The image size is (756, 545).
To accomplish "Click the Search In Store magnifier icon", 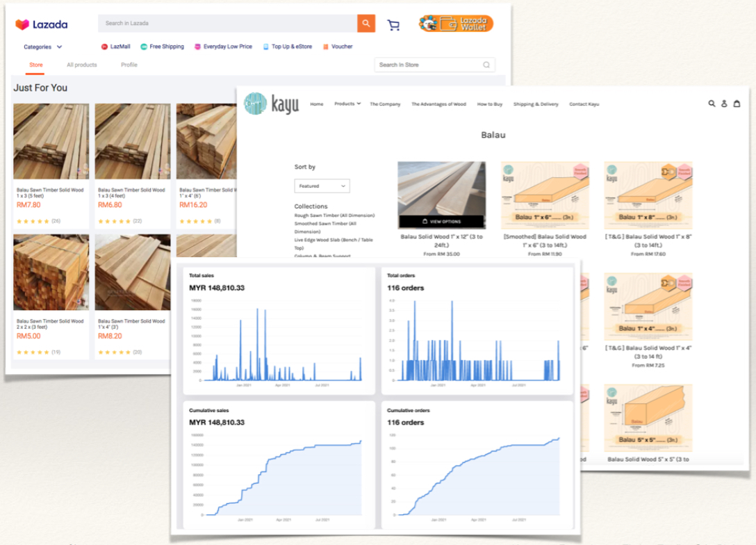I will click(x=486, y=65).
